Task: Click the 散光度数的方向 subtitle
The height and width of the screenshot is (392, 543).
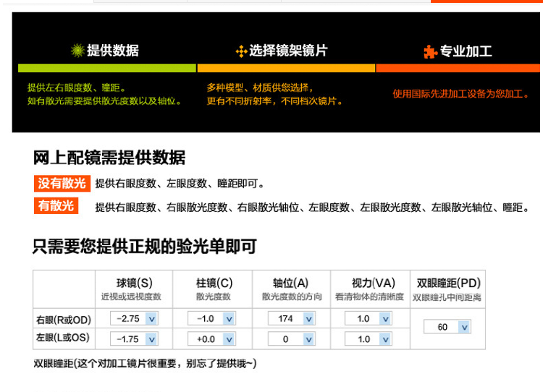Action: pyautogui.click(x=292, y=297)
